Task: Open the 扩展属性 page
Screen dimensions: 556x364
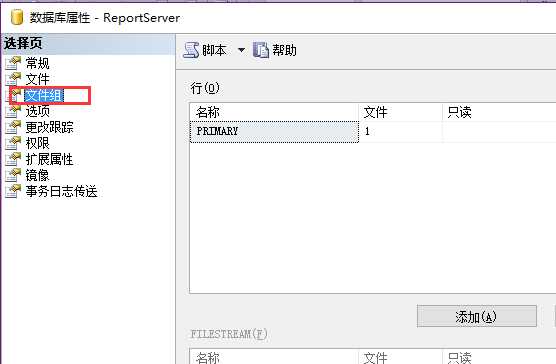Action: coord(49,159)
